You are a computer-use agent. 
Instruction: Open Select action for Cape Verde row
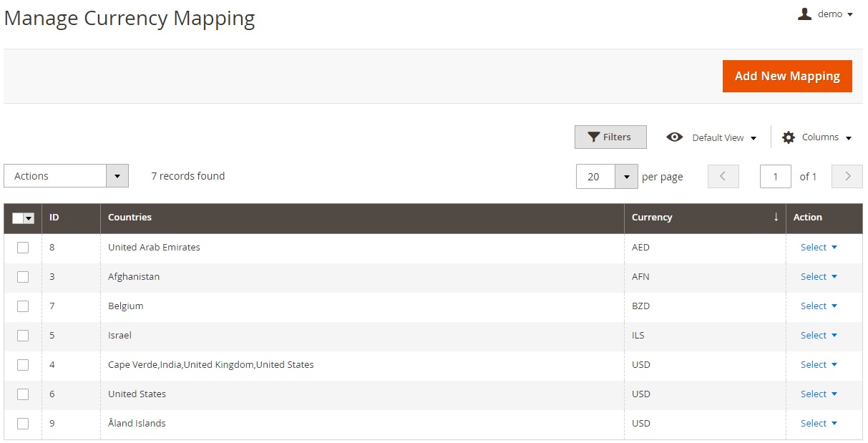pos(818,365)
